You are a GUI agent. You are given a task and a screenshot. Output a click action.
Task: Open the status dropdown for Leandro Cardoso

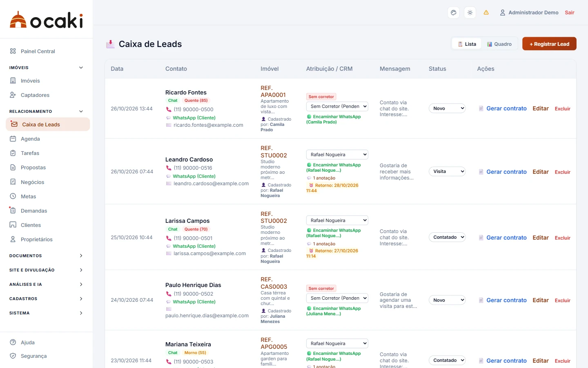click(447, 171)
